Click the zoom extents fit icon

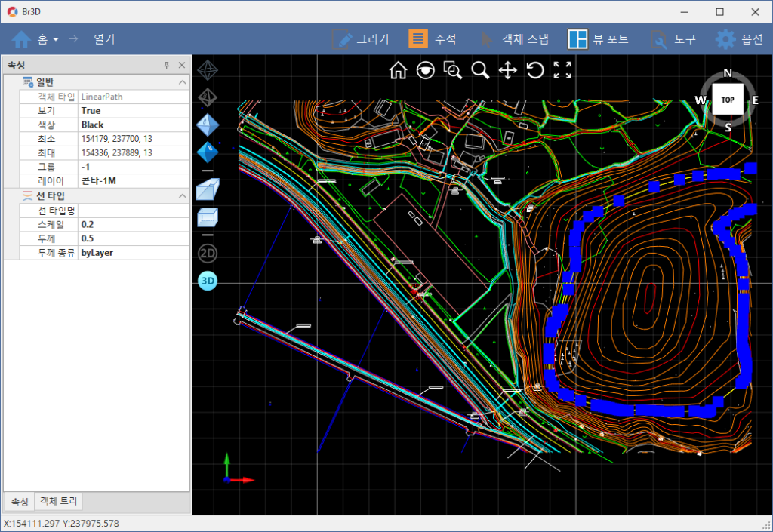pyautogui.click(x=562, y=70)
